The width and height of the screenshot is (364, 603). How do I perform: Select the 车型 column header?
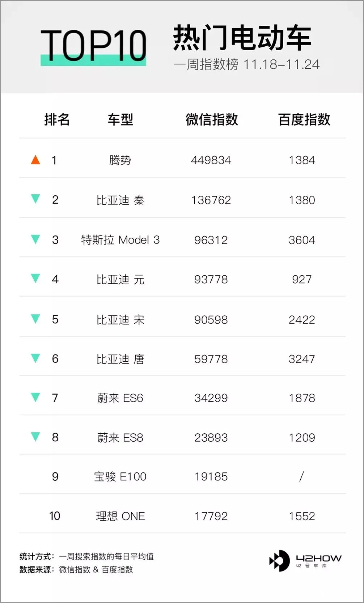[x=120, y=119]
